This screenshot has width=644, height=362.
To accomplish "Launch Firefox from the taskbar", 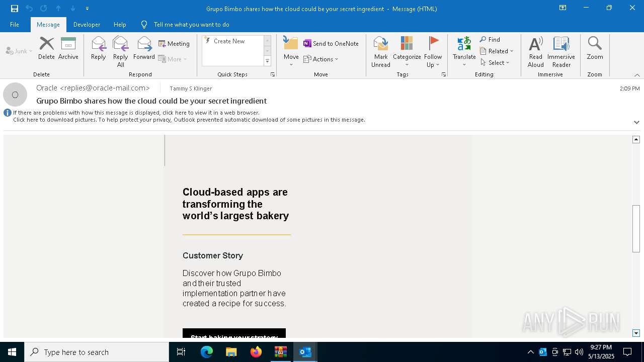I will (x=256, y=352).
